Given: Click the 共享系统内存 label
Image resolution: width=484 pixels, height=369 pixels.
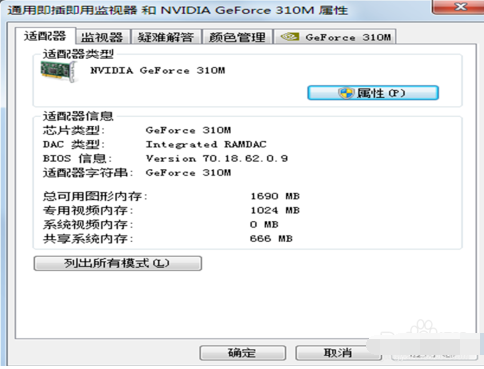Looking at the screenshot, I should tap(88, 239).
